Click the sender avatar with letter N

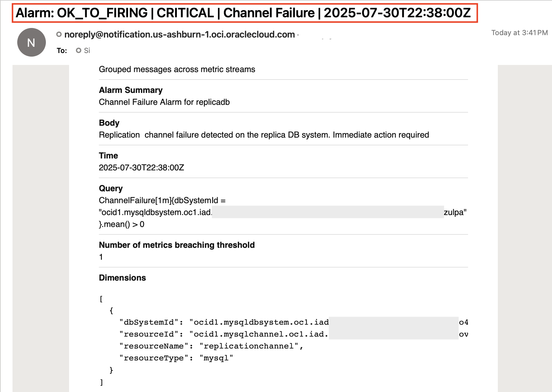coord(31,42)
